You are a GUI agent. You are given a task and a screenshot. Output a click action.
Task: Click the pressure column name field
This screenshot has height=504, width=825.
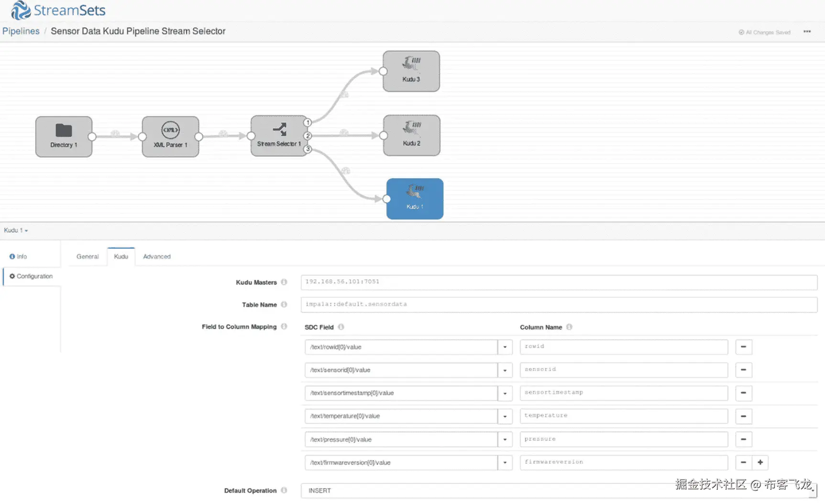(624, 439)
